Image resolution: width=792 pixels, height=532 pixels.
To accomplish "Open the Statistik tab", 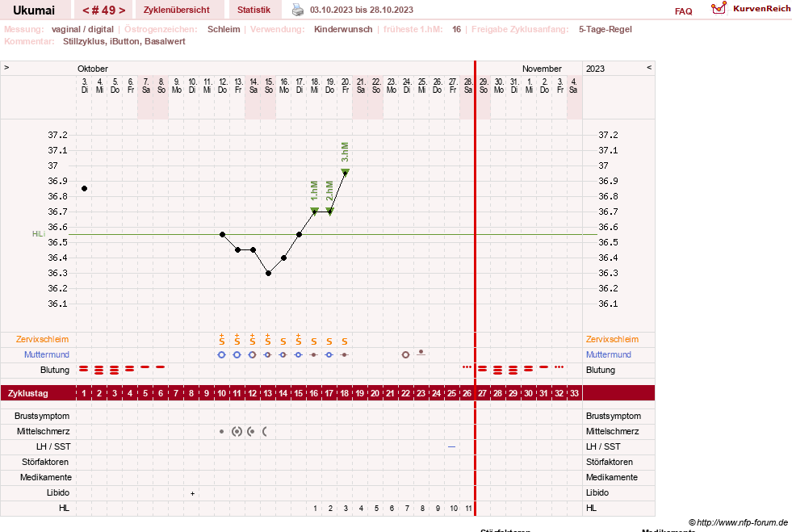I will click(x=254, y=10).
